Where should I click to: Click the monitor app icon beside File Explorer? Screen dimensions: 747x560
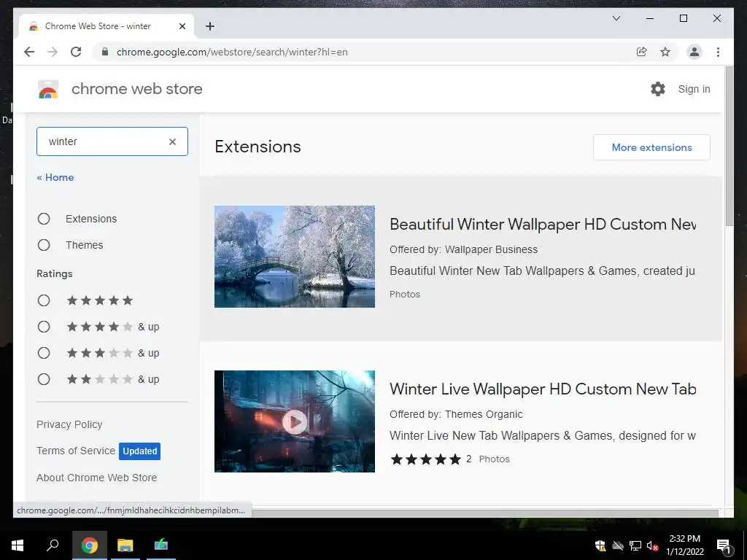coord(161,545)
